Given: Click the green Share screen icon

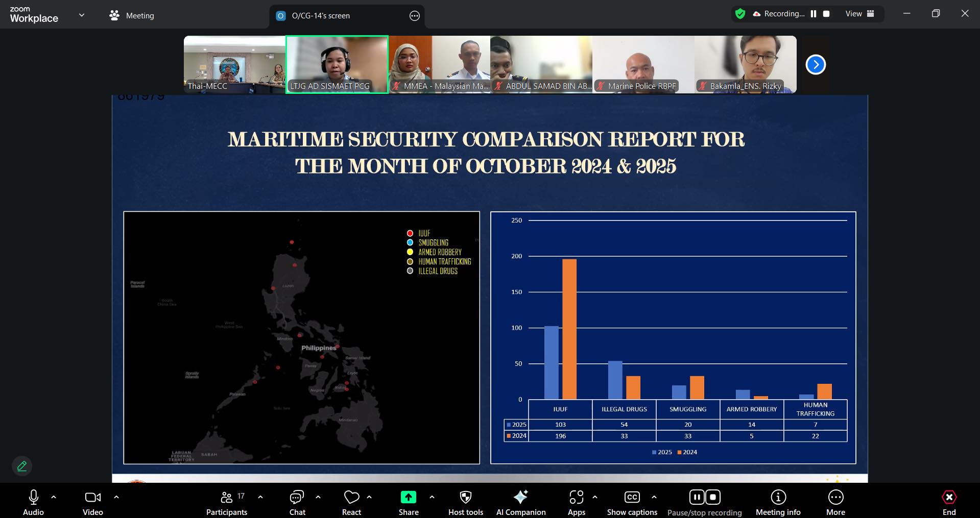Looking at the screenshot, I should point(408,497).
